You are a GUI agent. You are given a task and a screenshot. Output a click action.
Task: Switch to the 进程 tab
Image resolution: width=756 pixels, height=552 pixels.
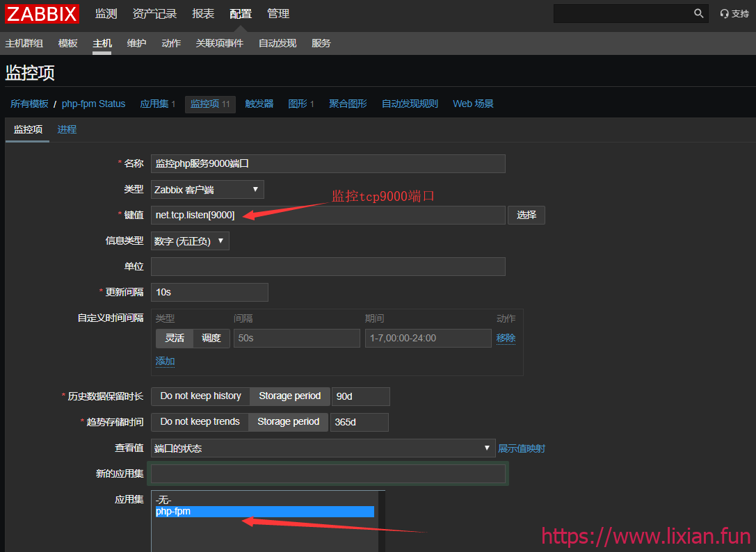click(x=67, y=129)
